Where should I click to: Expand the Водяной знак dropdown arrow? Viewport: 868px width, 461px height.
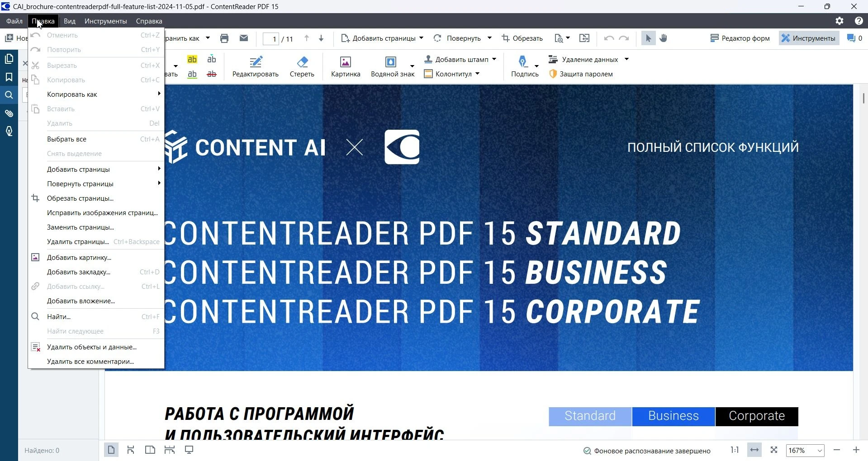[412, 66]
